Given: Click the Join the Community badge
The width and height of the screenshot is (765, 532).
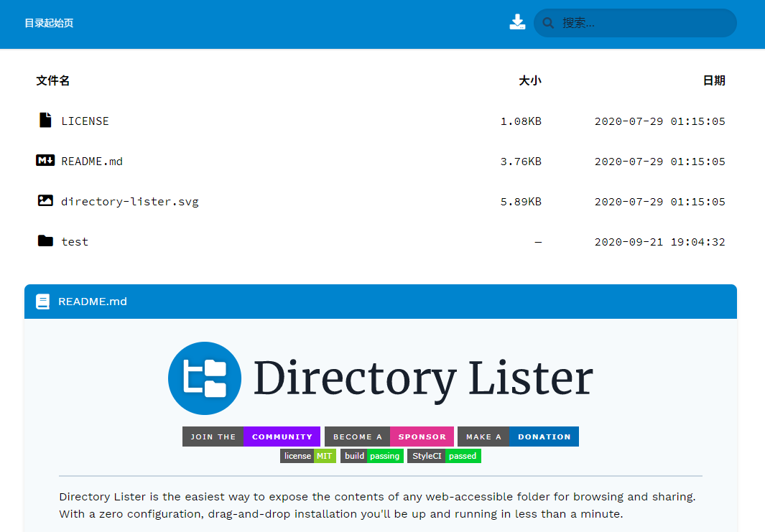Looking at the screenshot, I should pyautogui.click(x=251, y=437).
